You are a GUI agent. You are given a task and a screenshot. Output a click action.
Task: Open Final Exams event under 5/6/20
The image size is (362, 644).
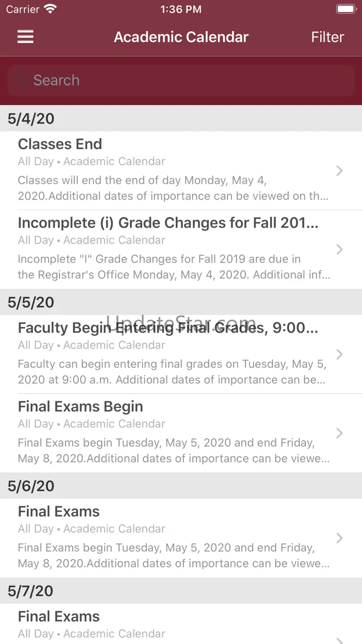[181, 538]
